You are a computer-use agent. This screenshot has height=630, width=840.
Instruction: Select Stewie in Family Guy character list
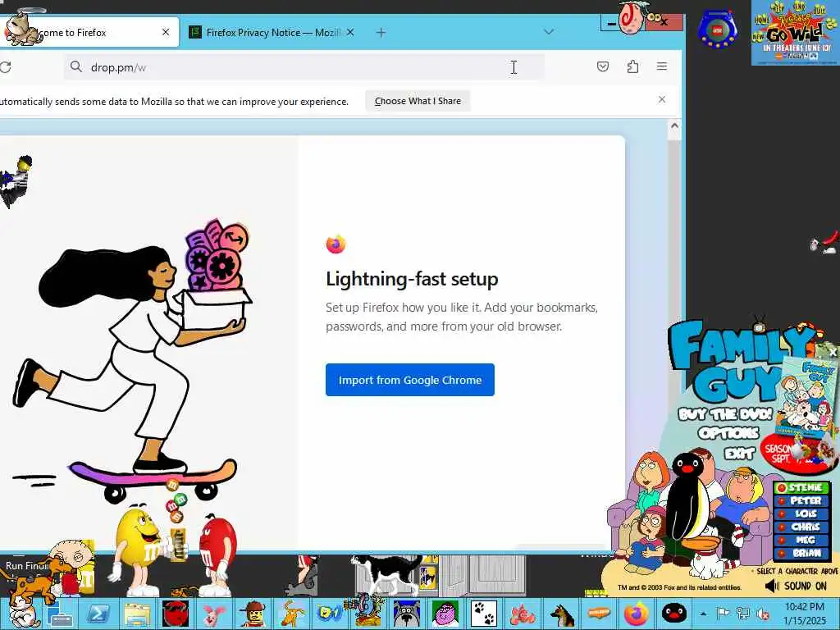pos(802,487)
